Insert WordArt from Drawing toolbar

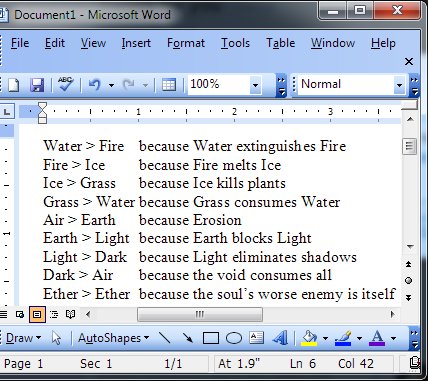click(280, 338)
